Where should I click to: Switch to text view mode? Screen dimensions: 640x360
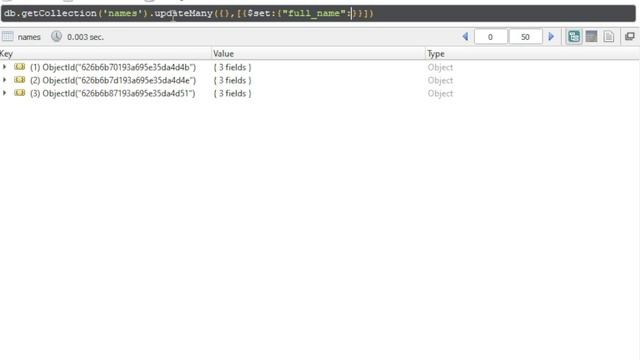(609, 37)
